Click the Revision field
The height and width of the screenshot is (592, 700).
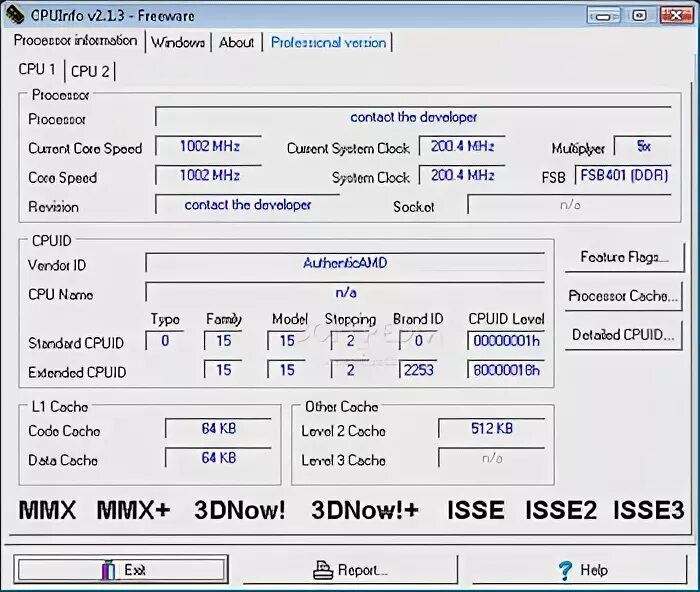[248, 204]
